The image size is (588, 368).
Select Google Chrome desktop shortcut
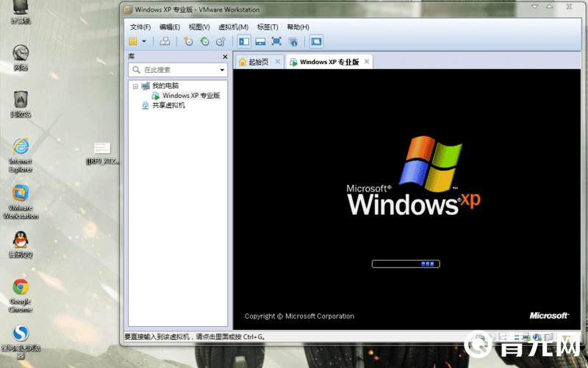21,296
